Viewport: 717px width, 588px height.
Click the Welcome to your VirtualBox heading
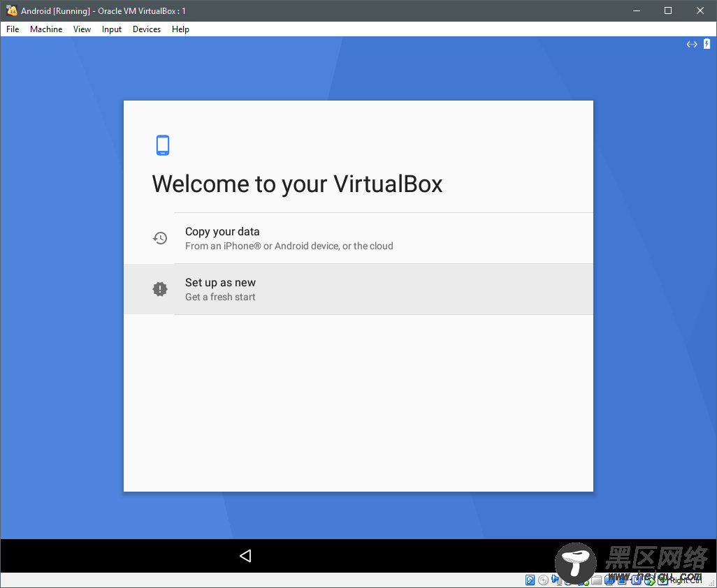[x=297, y=184]
